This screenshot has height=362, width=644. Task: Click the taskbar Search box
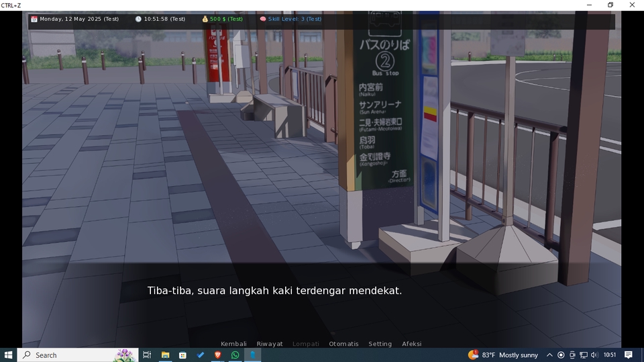coord(77,355)
